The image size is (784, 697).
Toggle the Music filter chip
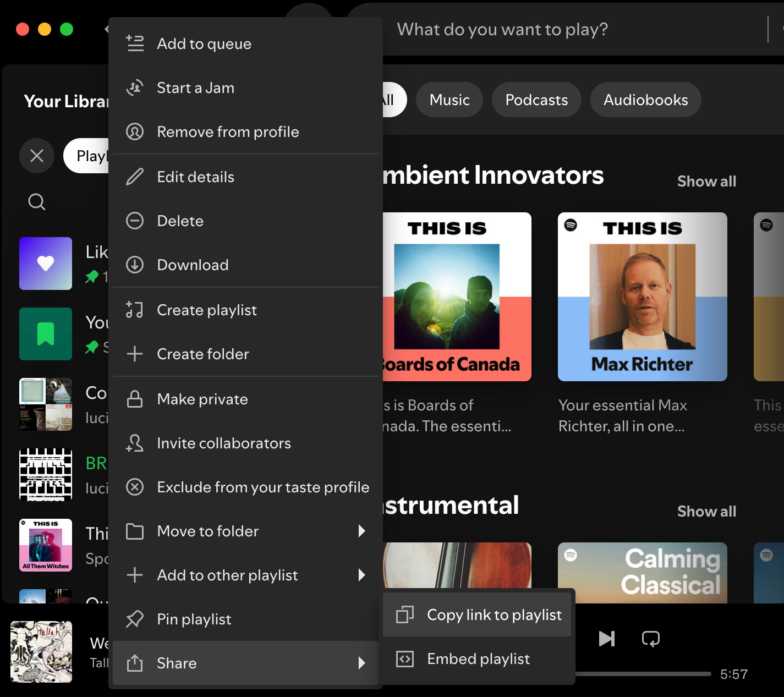click(449, 100)
